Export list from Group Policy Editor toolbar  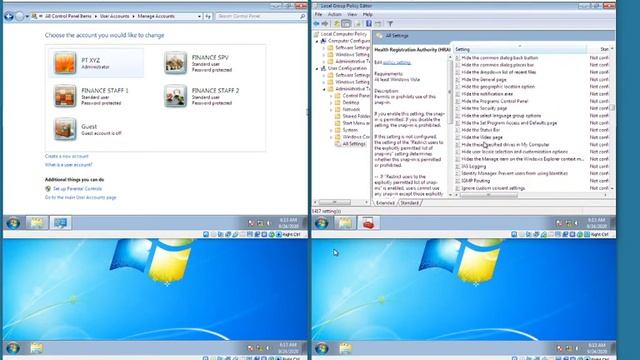point(358,24)
